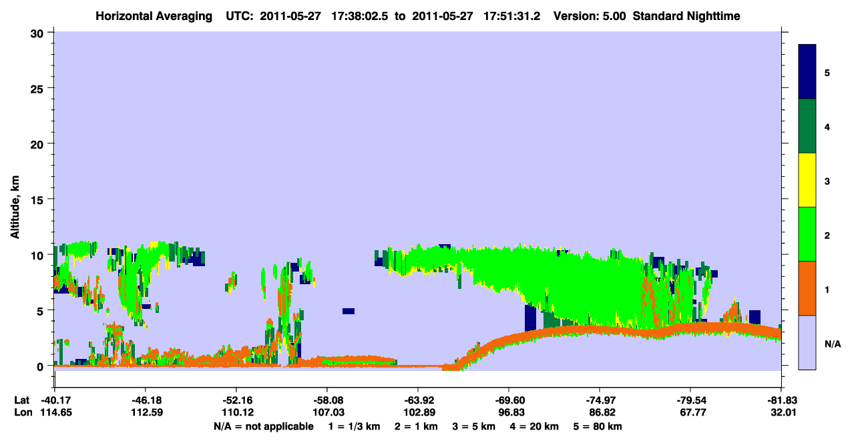Click the colorbar label N/A
Image resolution: width=868 pixels, height=445 pixels.
832,343
